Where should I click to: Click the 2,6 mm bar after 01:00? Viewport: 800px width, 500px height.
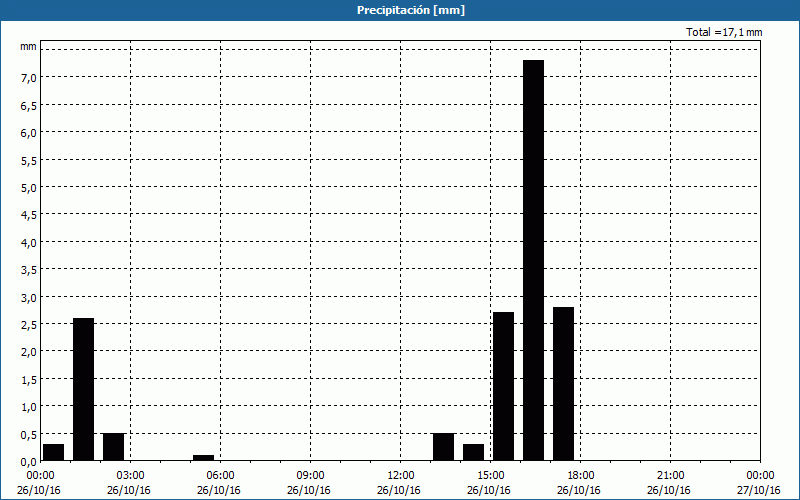[84, 389]
